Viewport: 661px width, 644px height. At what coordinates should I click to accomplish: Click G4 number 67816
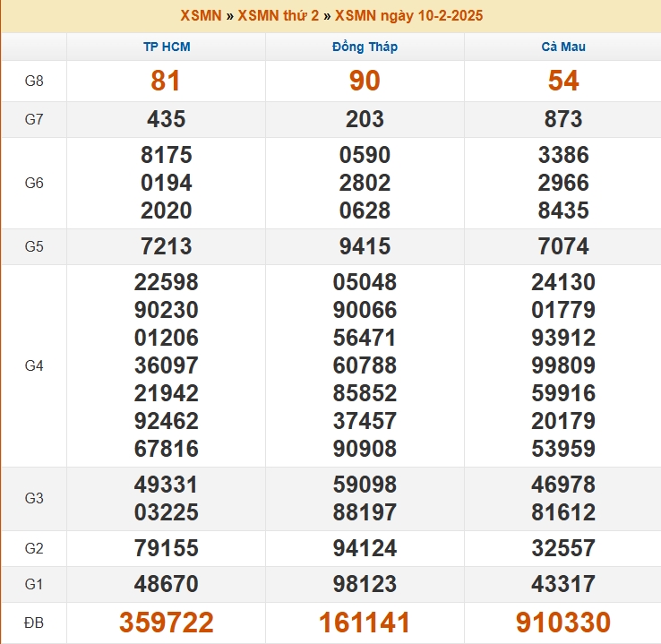point(166,449)
